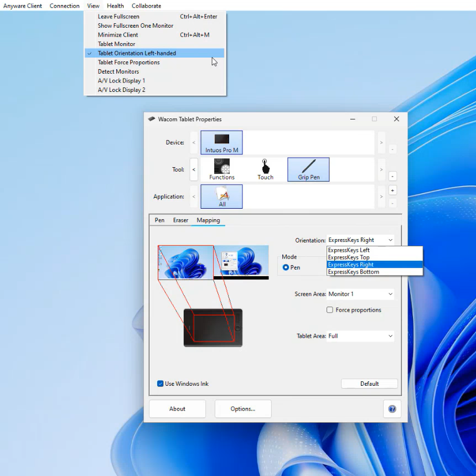Open the Collaborate menu

(146, 6)
